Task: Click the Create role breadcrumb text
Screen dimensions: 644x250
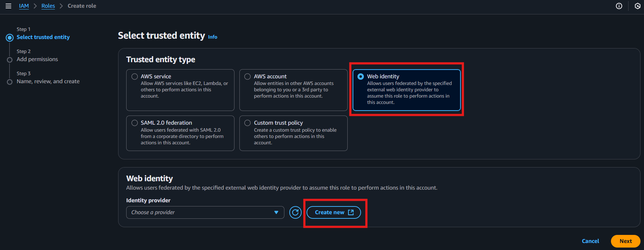Action: (82, 6)
